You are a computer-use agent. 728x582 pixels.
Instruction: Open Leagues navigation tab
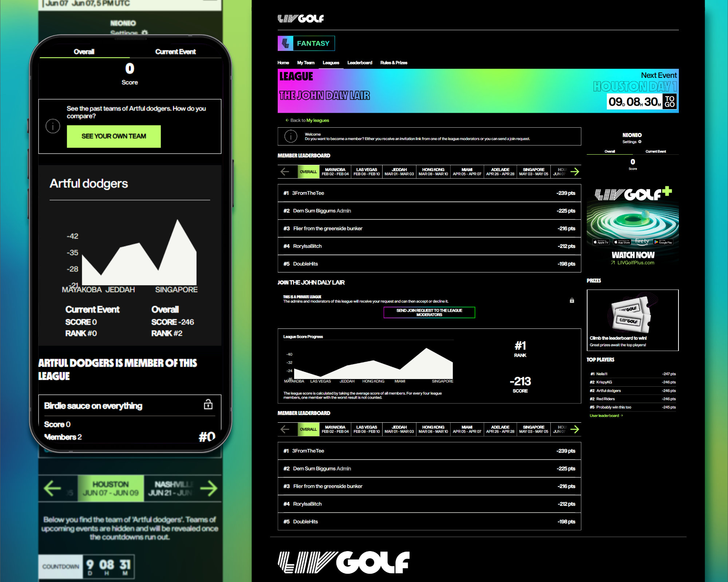[x=331, y=63]
